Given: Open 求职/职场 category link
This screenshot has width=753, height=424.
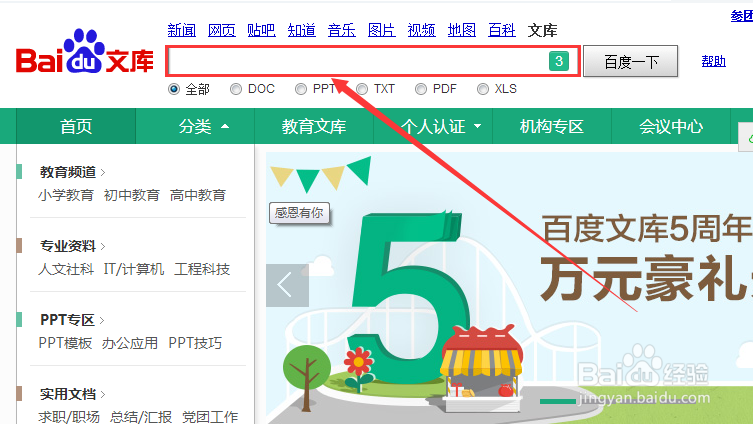Looking at the screenshot, I should pyautogui.click(x=69, y=416).
